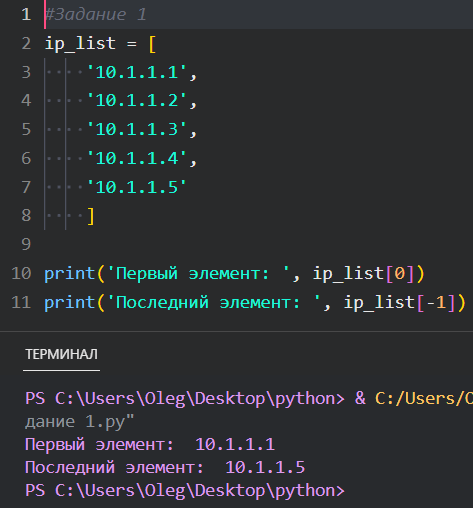
Task: Click ip_list[0] index expression on line 10
Action: (x=364, y=274)
